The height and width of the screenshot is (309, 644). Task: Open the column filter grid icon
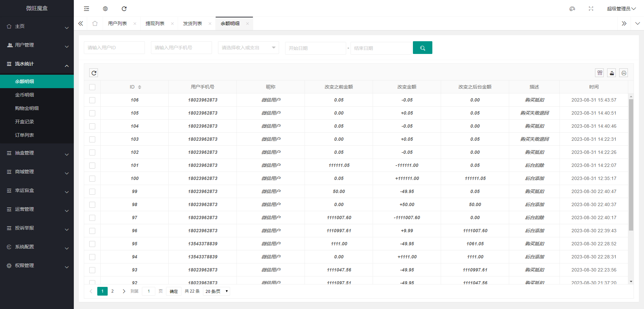[x=600, y=73]
